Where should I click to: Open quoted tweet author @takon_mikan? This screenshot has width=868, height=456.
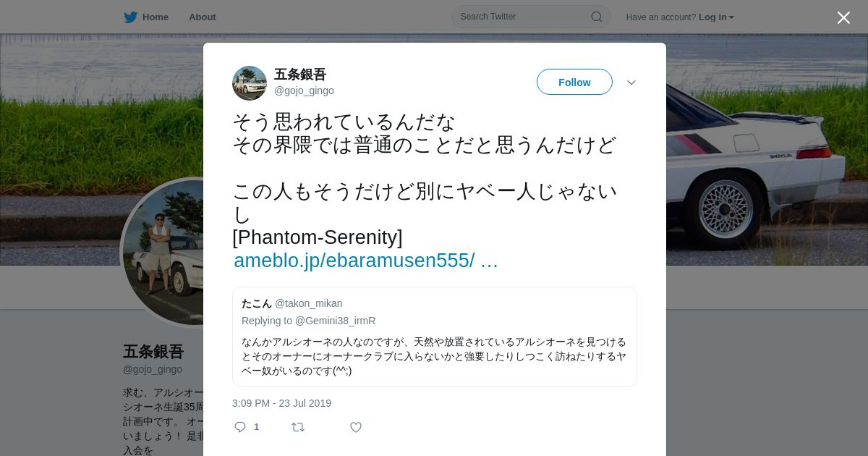[x=308, y=303]
